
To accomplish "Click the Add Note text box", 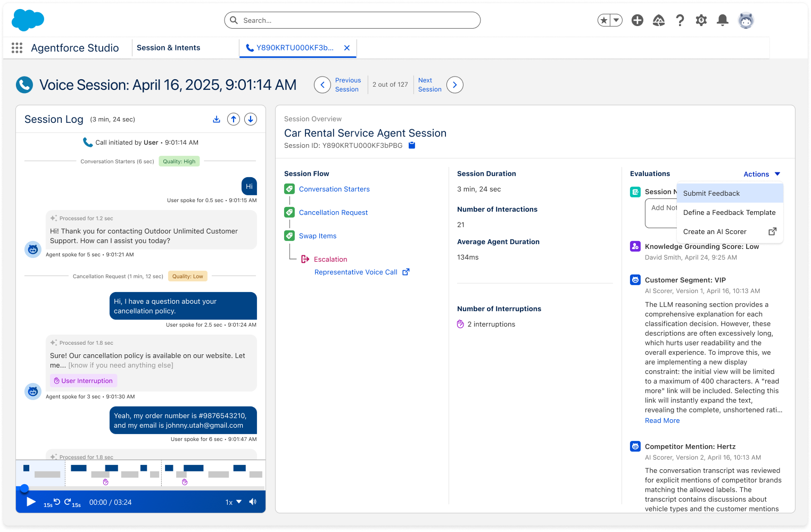I will tap(661, 213).
